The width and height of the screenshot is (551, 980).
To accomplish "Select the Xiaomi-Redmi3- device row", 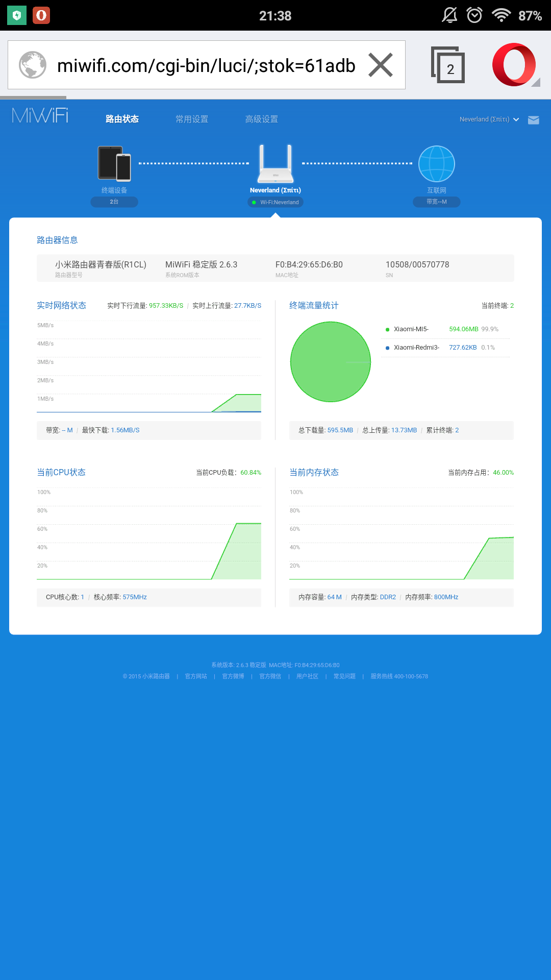I will (445, 348).
